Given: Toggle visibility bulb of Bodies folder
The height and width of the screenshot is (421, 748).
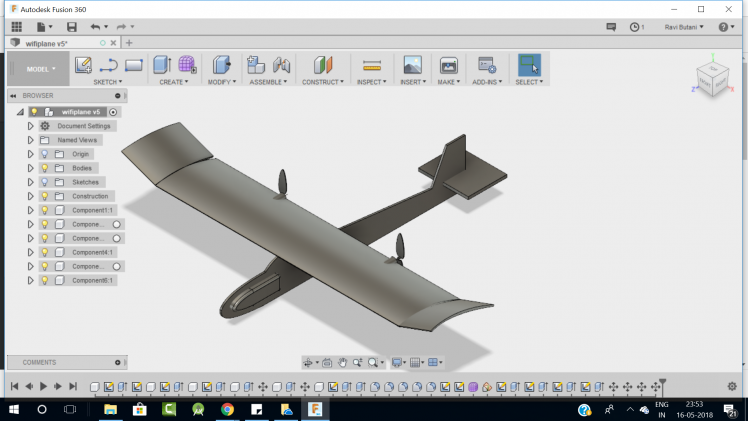Looking at the screenshot, I should click(45, 168).
